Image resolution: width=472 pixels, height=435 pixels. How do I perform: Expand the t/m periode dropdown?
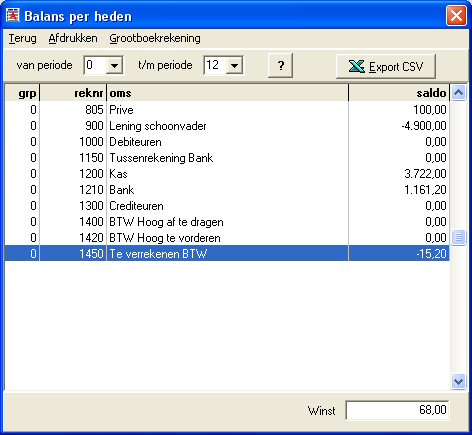tap(234, 65)
